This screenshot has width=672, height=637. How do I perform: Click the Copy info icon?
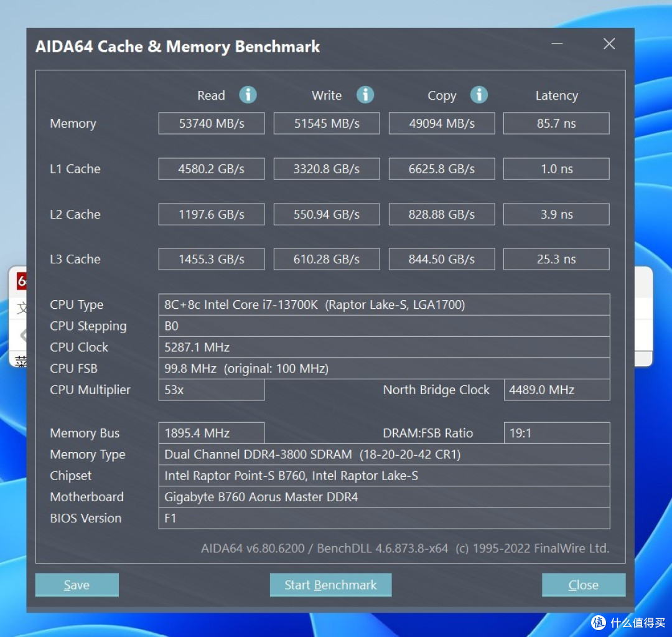(478, 95)
